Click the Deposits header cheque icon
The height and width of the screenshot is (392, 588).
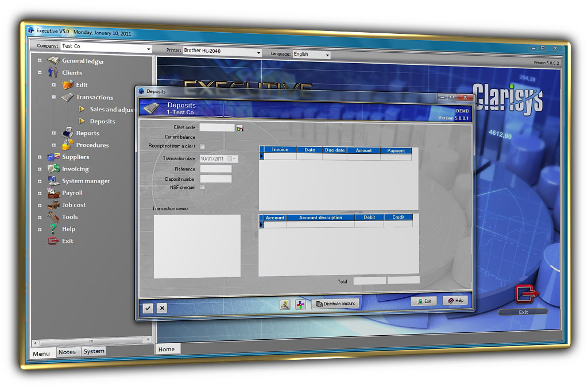point(152,108)
